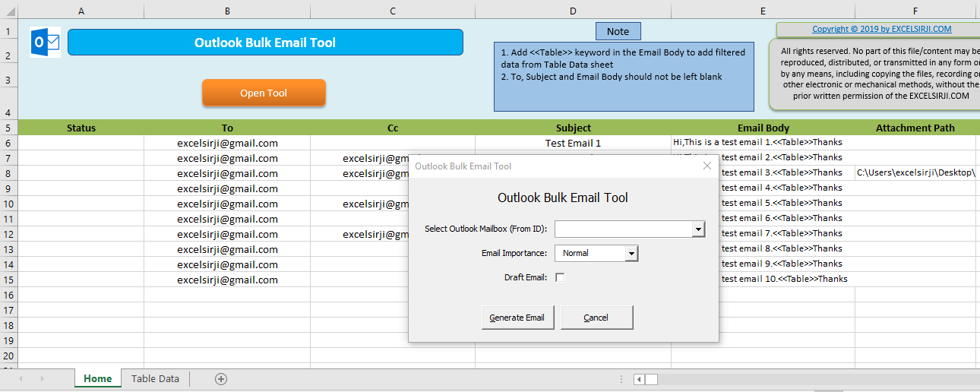Switch to the Home sheet tab

98,378
